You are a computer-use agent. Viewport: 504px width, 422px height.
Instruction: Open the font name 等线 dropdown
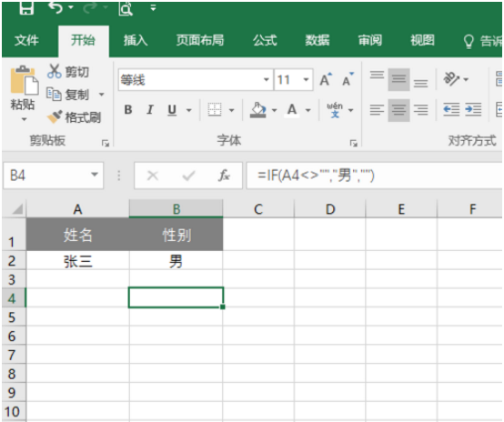tap(267, 79)
